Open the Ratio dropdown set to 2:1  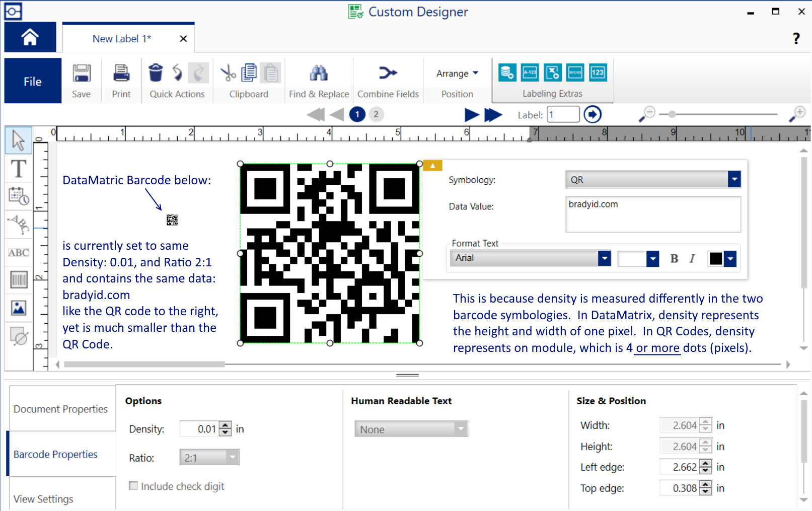point(232,457)
